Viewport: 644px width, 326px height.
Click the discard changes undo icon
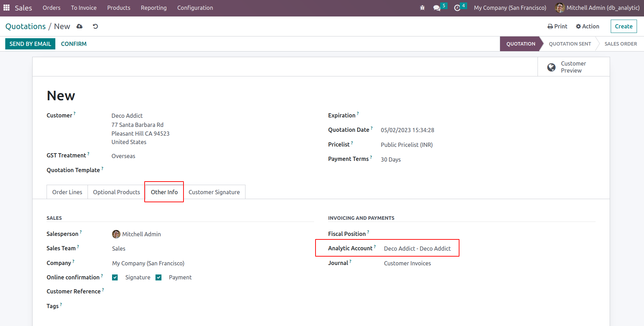tap(95, 26)
